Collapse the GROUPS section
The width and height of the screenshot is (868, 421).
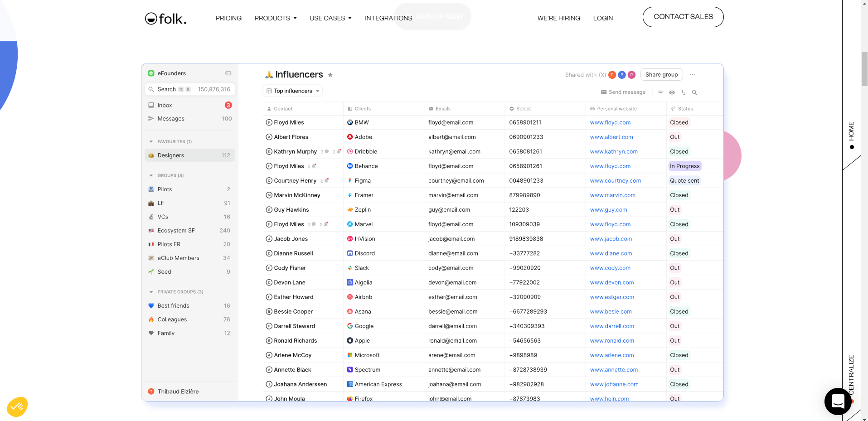point(151,176)
